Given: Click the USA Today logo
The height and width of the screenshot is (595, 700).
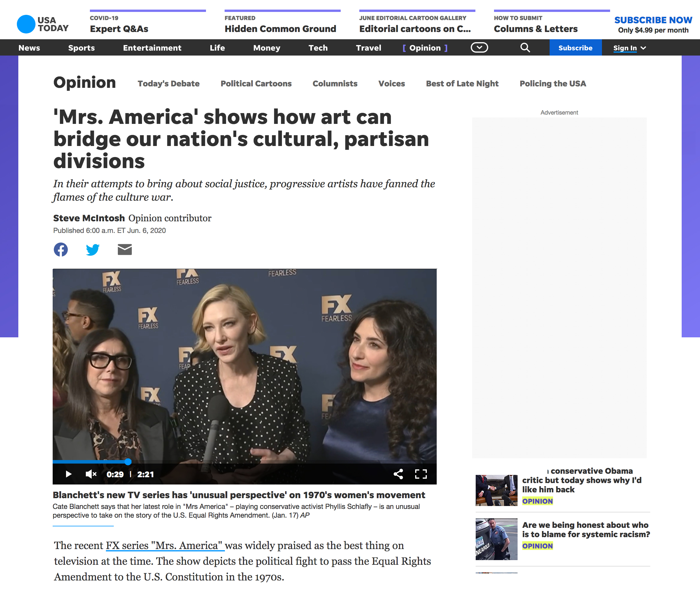Looking at the screenshot, I should [x=43, y=24].
